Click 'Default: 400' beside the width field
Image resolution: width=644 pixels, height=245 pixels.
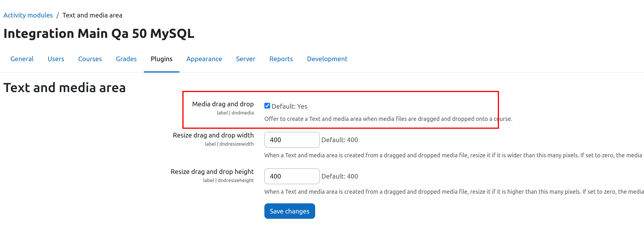pyautogui.click(x=339, y=140)
